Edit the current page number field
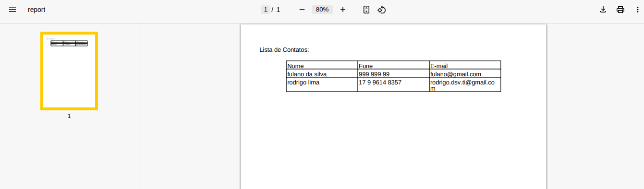The image size is (644, 189). coord(266,10)
